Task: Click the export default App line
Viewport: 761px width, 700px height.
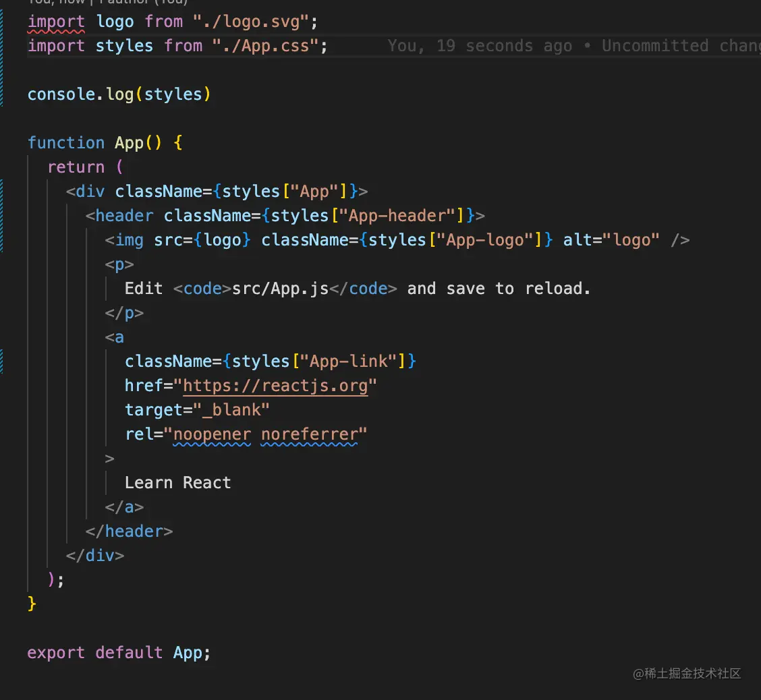Action: pyautogui.click(x=119, y=653)
